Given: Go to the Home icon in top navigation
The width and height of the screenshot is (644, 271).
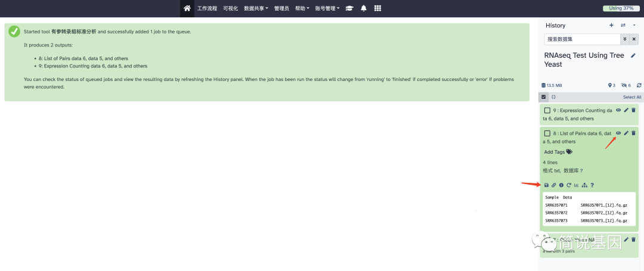Looking at the screenshot, I should [x=187, y=8].
